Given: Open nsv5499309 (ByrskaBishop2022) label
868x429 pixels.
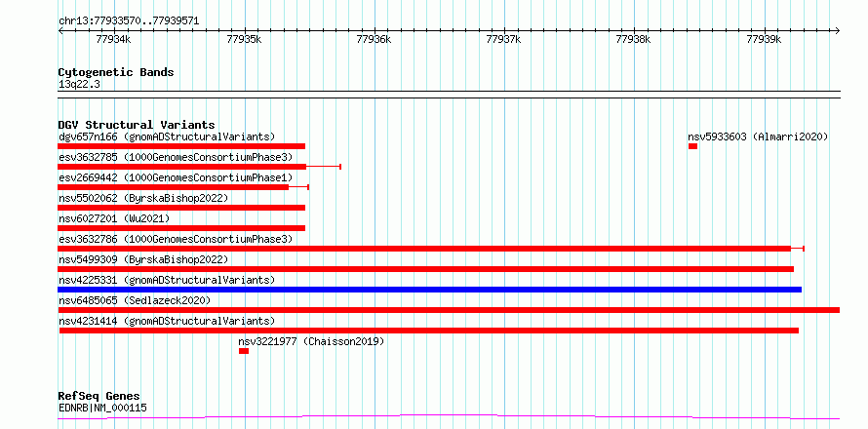Looking at the screenshot, I should point(143,259).
